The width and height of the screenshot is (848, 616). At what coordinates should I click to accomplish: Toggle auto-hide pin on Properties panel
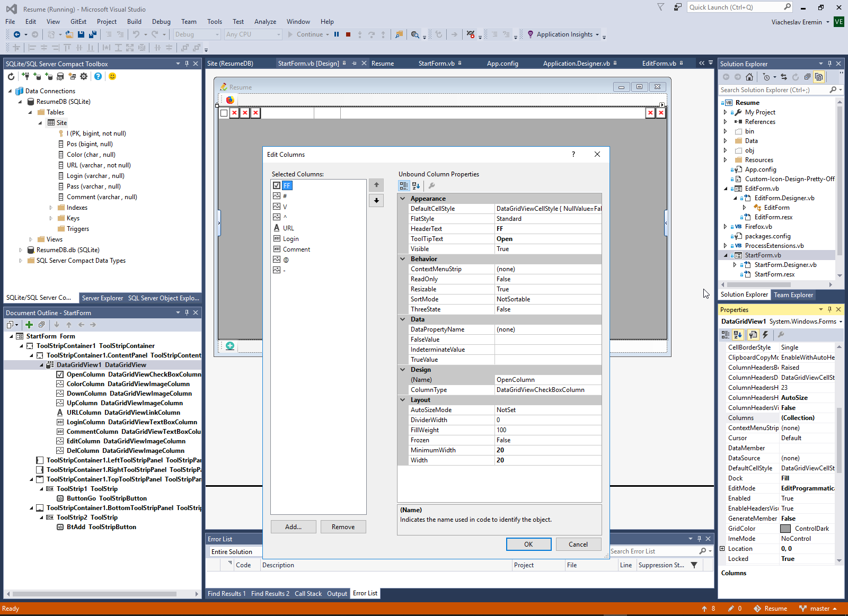tap(829, 309)
